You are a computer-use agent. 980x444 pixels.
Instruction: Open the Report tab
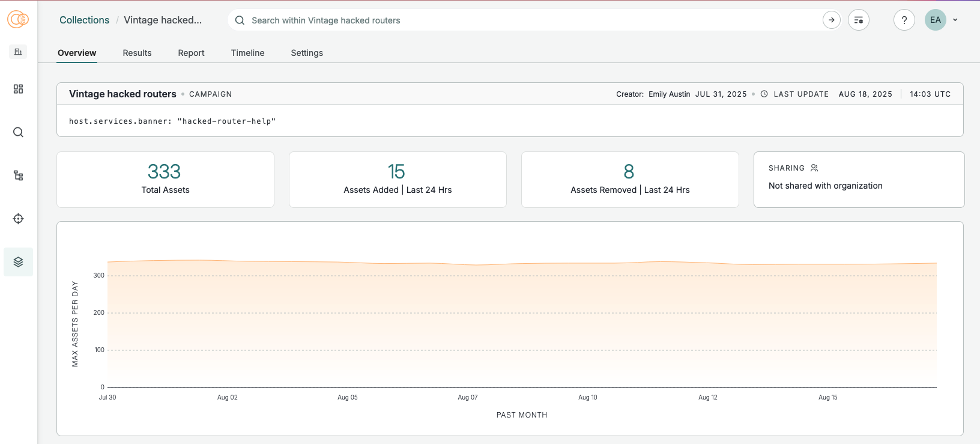click(191, 53)
